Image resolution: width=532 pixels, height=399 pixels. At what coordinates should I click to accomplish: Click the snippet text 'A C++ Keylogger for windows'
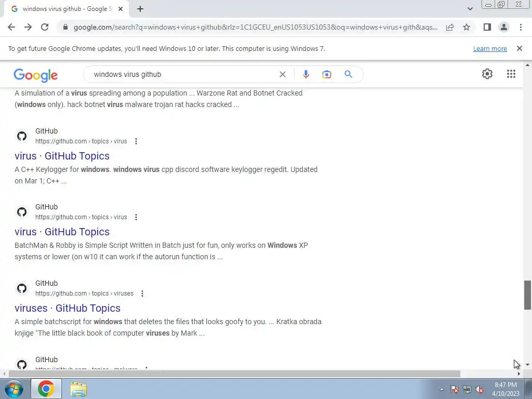pyautogui.click(x=62, y=169)
